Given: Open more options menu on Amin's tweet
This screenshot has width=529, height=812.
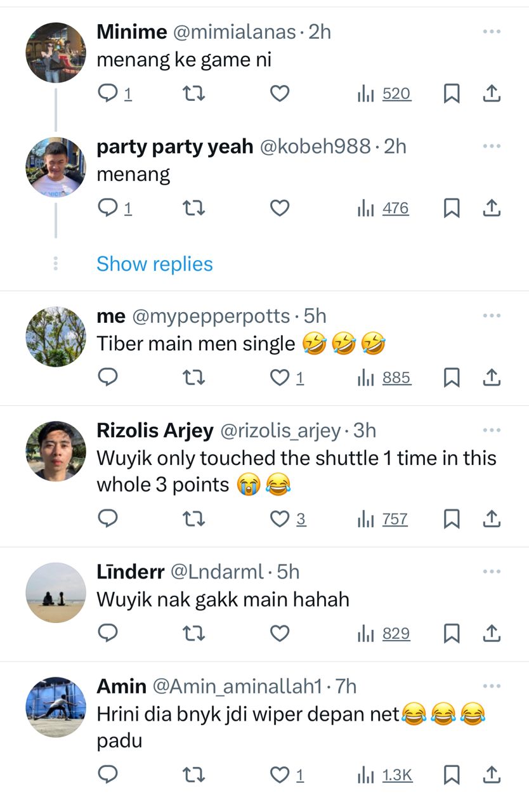Looking at the screenshot, I should point(492,686).
